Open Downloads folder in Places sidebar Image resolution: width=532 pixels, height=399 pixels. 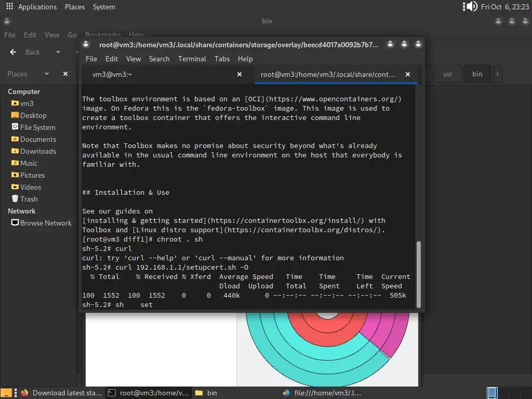34,151
